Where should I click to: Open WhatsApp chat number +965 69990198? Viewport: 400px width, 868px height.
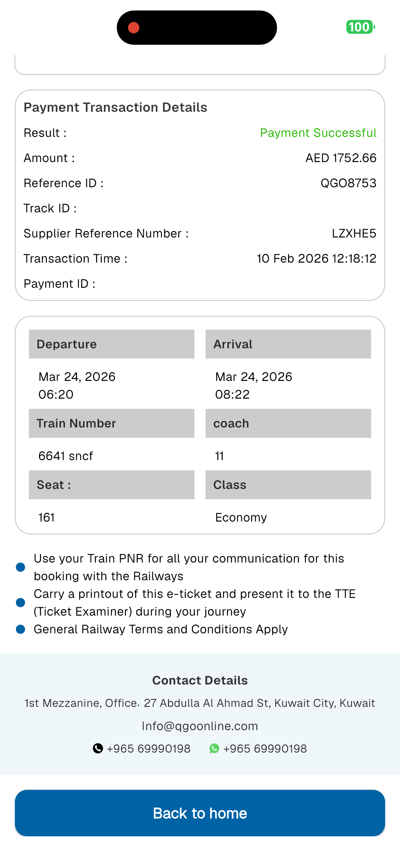click(265, 748)
